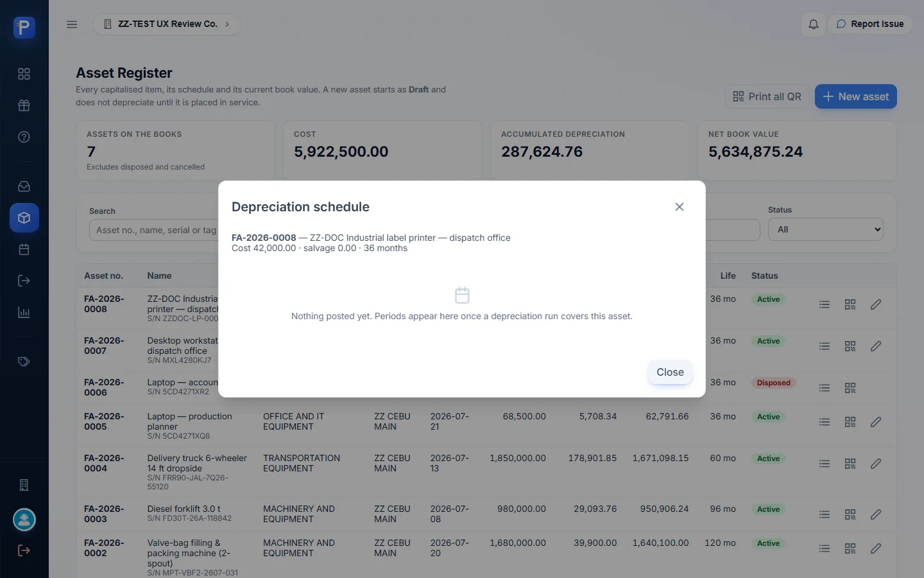924x578 pixels.
Task: Click the Net Book Value figure 5,634,875.24
Action: (755, 152)
